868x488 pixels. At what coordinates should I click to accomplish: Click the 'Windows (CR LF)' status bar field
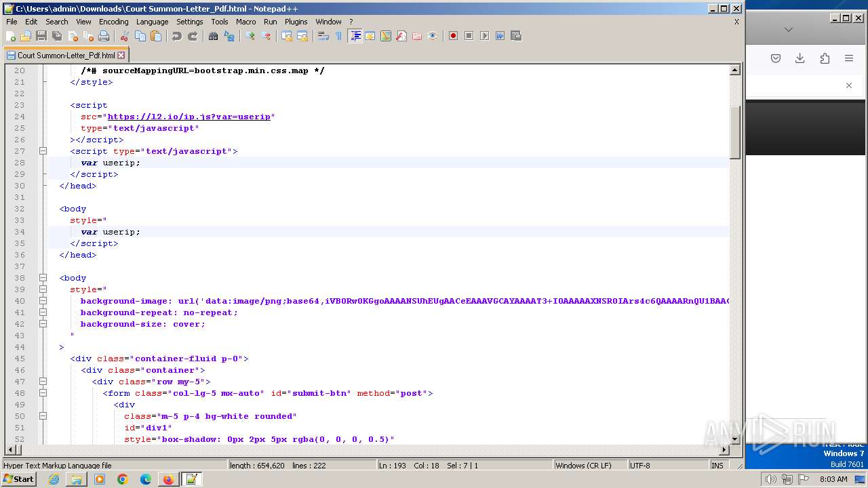(x=591, y=466)
